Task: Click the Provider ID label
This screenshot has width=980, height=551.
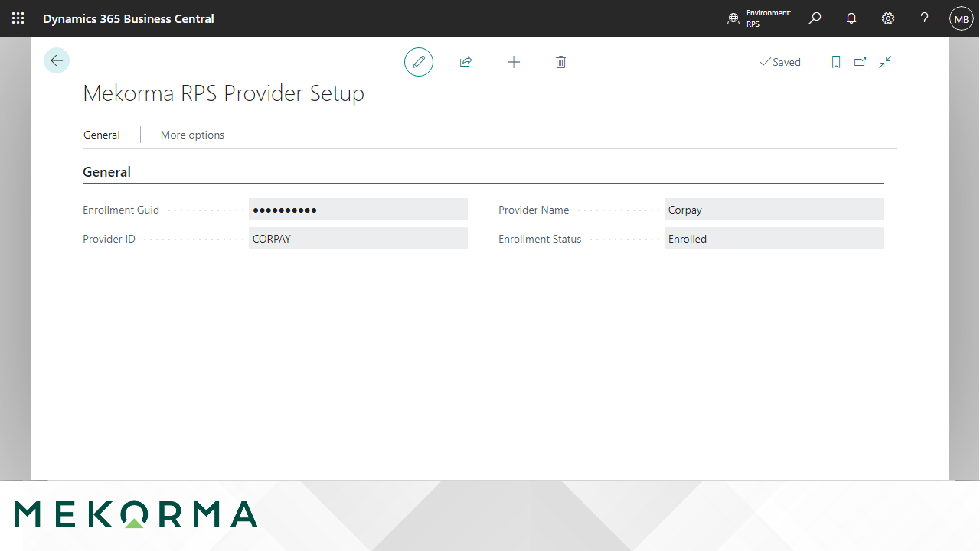Action: (x=109, y=239)
